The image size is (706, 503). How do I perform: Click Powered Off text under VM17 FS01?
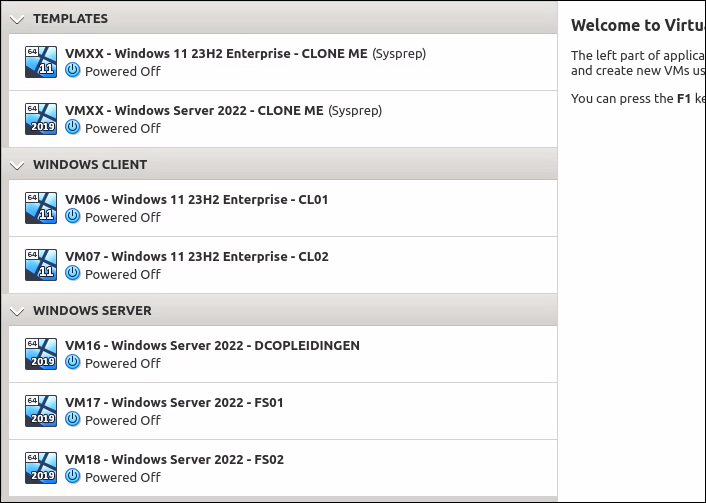point(122,420)
